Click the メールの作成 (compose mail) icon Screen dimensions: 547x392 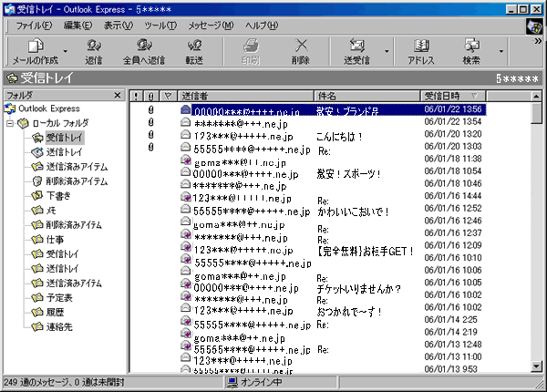point(36,46)
